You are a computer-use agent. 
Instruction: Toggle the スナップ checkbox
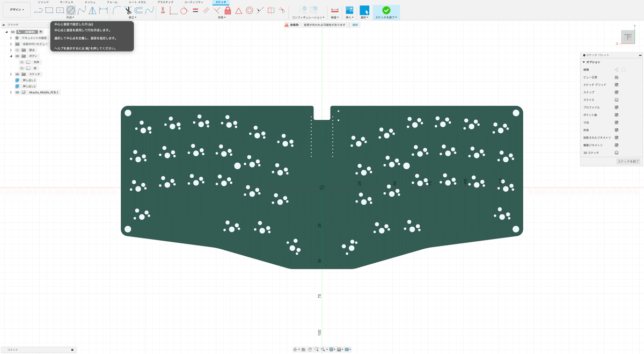[617, 92]
